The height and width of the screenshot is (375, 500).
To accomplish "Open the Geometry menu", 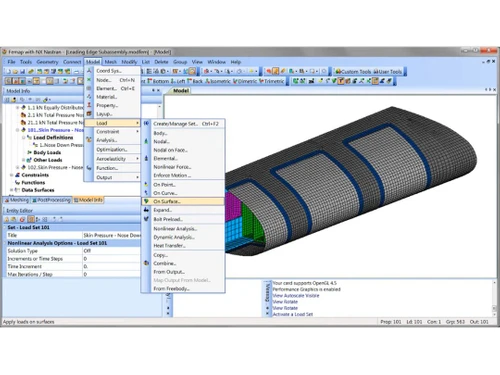I will [47, 62].
